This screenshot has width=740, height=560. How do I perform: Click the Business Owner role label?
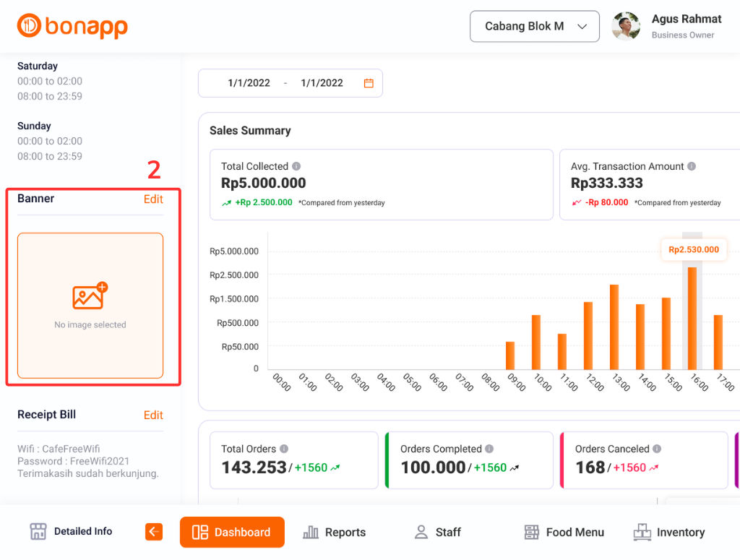683,35
